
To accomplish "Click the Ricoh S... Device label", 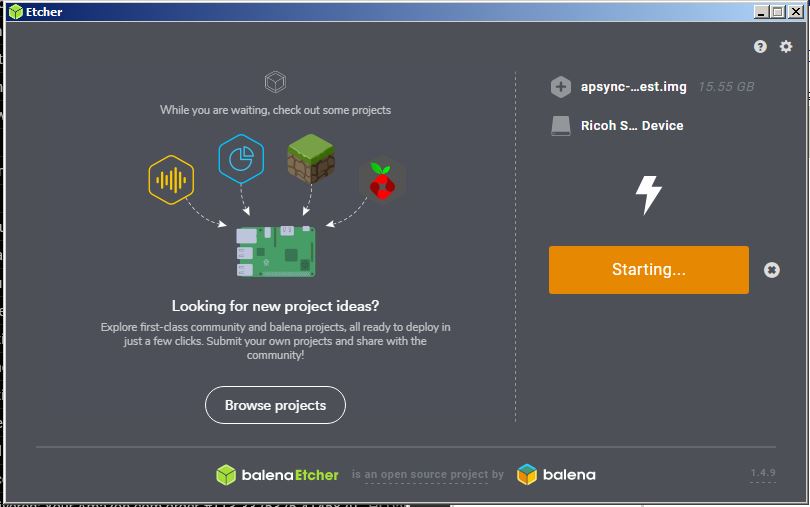I will (x=632, y=126).
